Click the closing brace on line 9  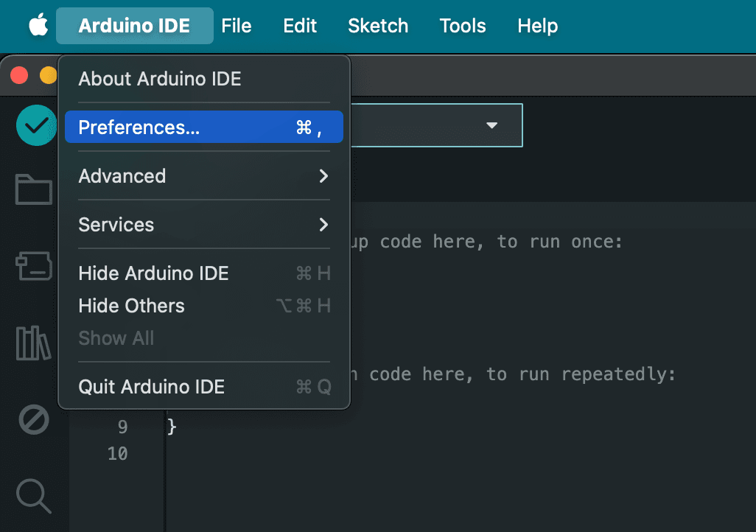point(172,427)
